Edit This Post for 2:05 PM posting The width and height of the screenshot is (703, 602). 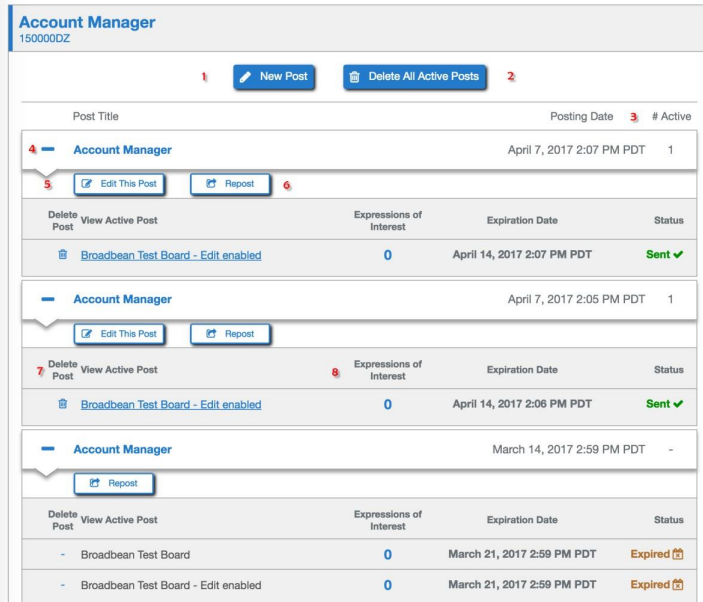coord(119,334)
